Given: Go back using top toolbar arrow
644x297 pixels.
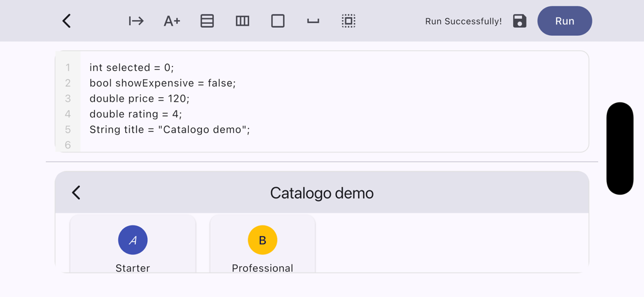Looking at the screenshot, I should (x=67, y=21).
